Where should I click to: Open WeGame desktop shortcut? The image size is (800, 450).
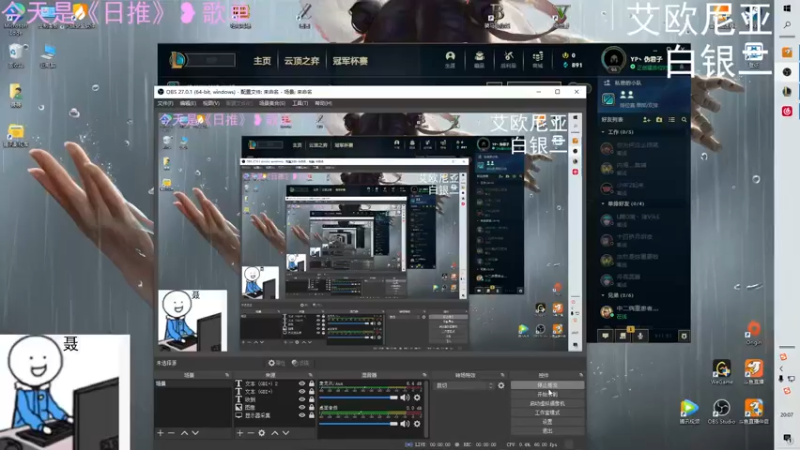click(x=721, y=372)
